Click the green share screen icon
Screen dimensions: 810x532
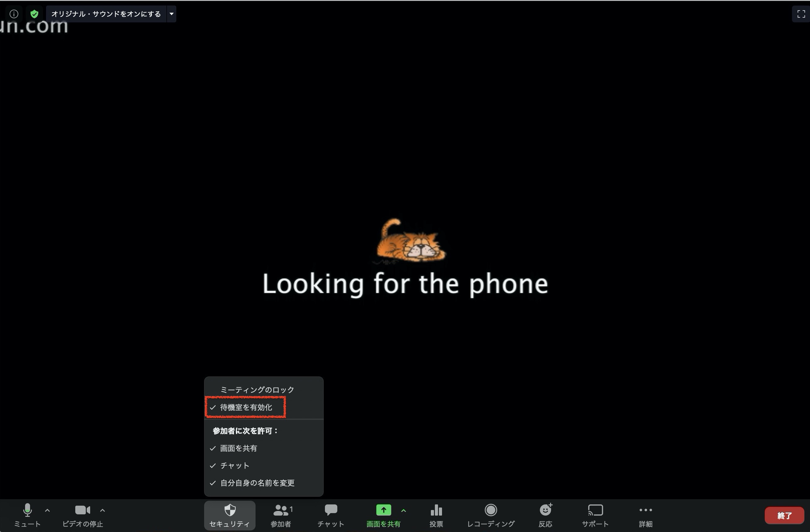[383, 510]
